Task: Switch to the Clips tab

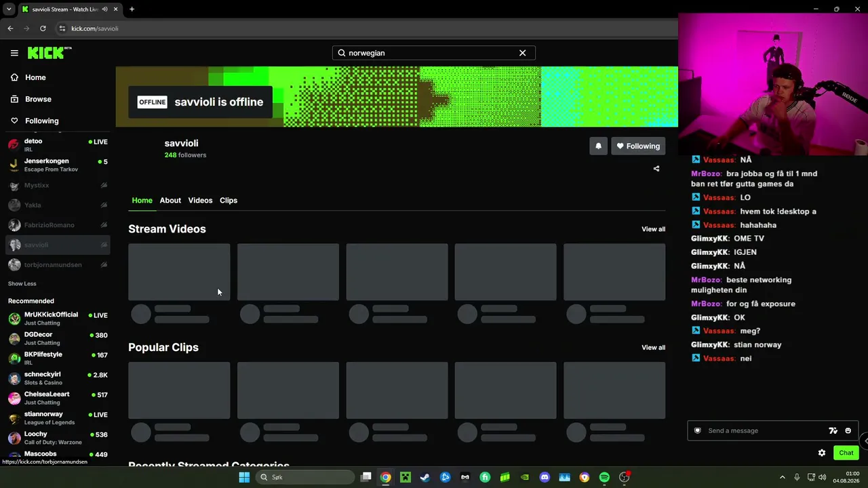Action: (229, 201)
